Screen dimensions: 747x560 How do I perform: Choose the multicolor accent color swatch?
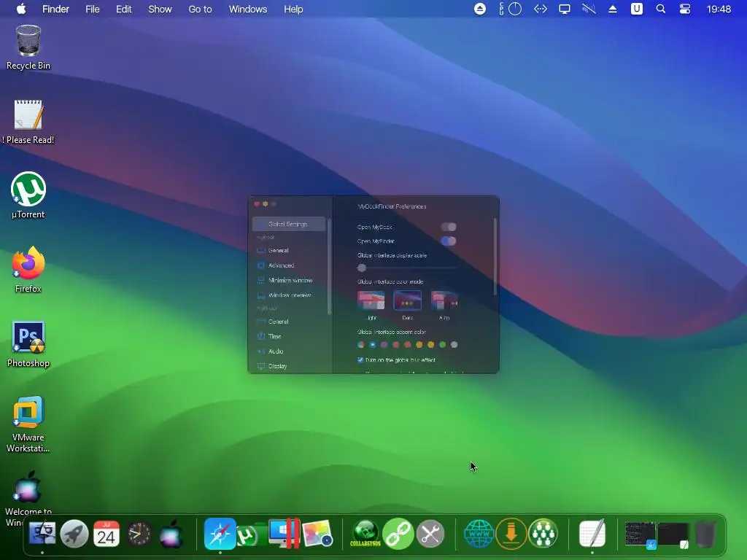[360, 344]
